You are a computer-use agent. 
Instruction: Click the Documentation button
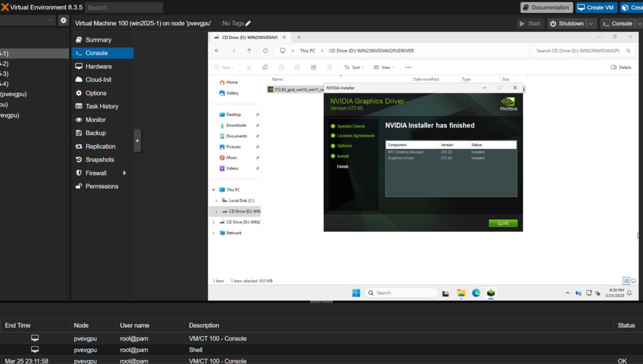[x=546, y=7]
